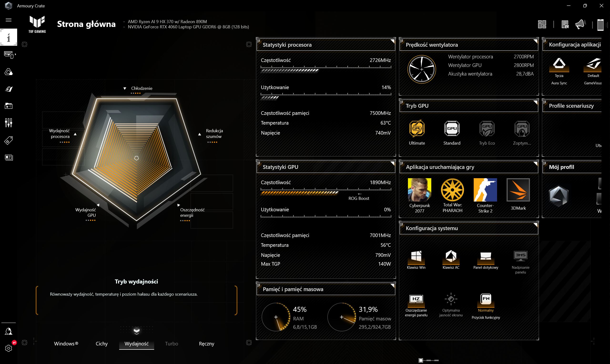Open User Center profile icon
Viewport: 610px width, 364px height.
(9, 331)
